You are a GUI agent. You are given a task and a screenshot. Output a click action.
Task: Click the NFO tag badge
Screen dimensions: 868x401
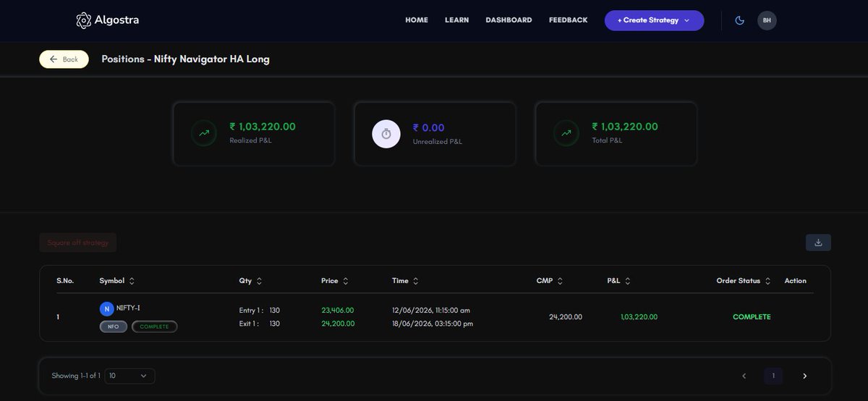pos(114,326)
